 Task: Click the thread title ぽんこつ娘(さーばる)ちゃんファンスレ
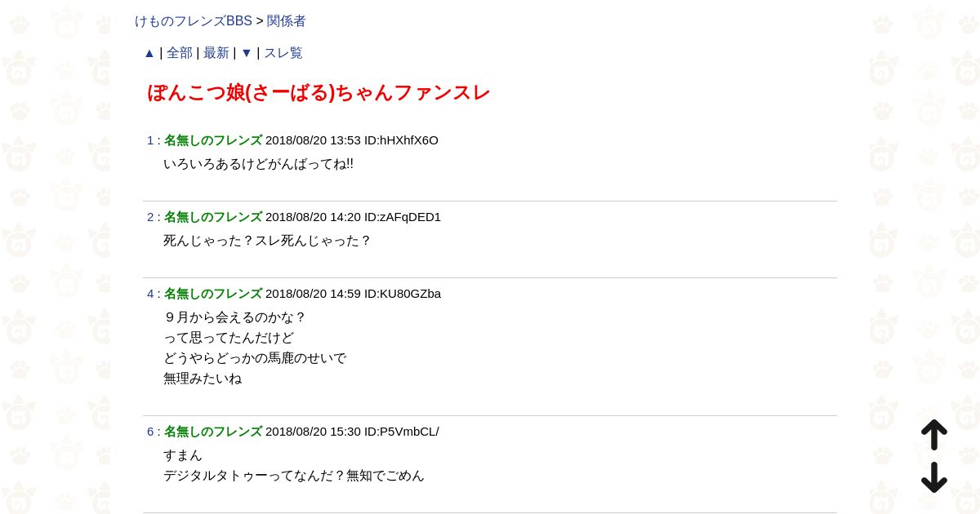[318, 92]
